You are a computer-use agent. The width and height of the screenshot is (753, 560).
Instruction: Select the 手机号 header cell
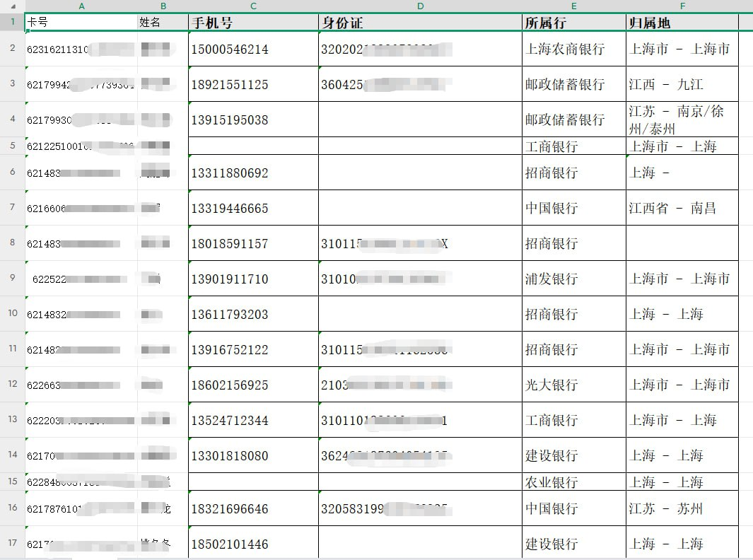[253, 23]
